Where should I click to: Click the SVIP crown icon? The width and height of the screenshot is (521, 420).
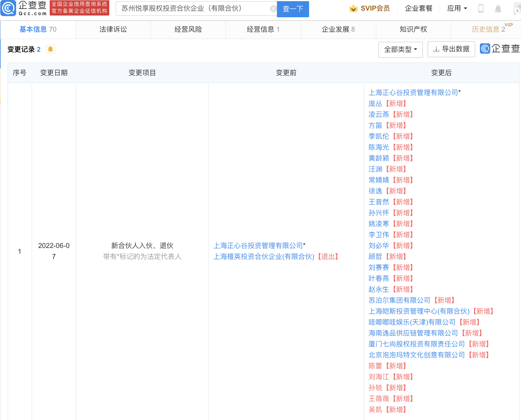[x=353, y=9]
